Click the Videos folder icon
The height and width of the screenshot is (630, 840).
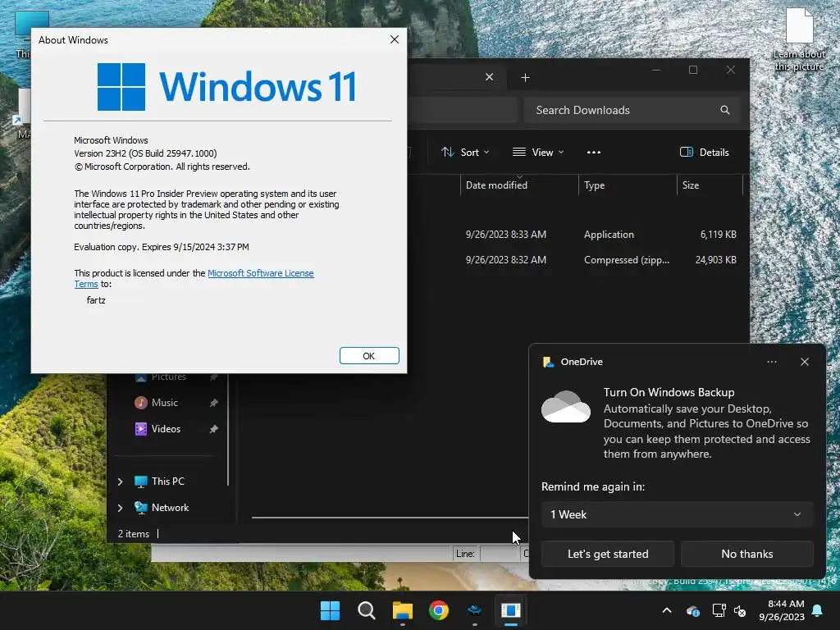tap(141, 428)
